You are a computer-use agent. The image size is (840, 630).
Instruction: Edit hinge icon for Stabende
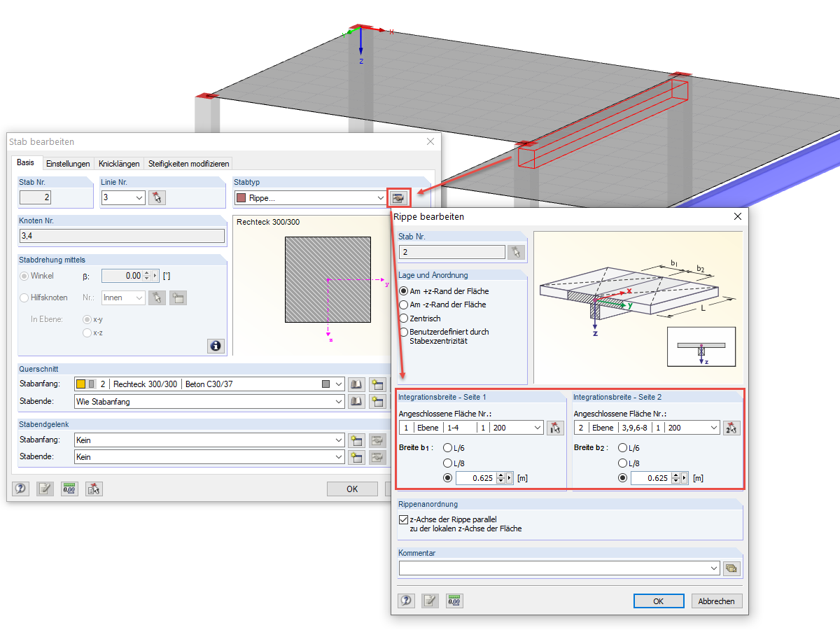(x=378, y=457)
